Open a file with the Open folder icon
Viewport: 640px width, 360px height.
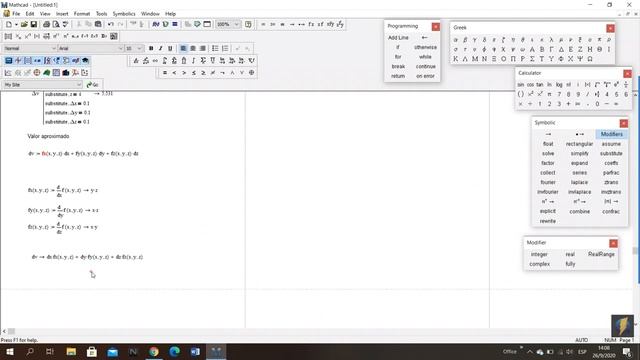[x=24, y=24]
